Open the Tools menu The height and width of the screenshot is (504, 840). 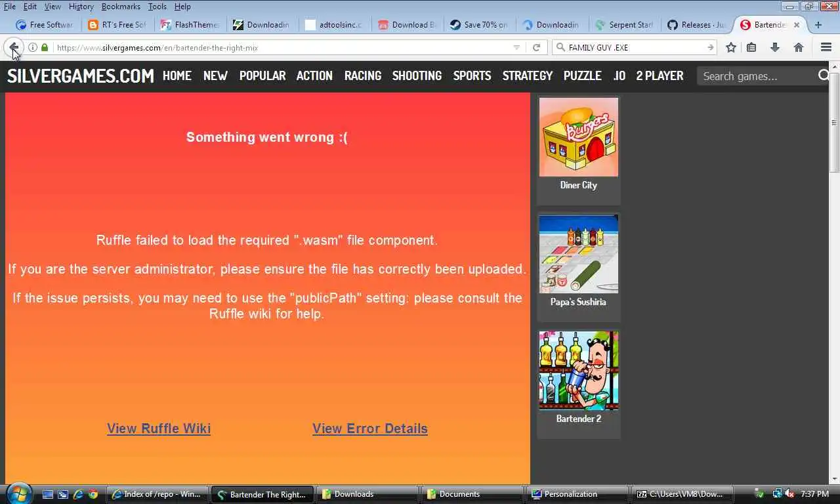click(157, 7)
